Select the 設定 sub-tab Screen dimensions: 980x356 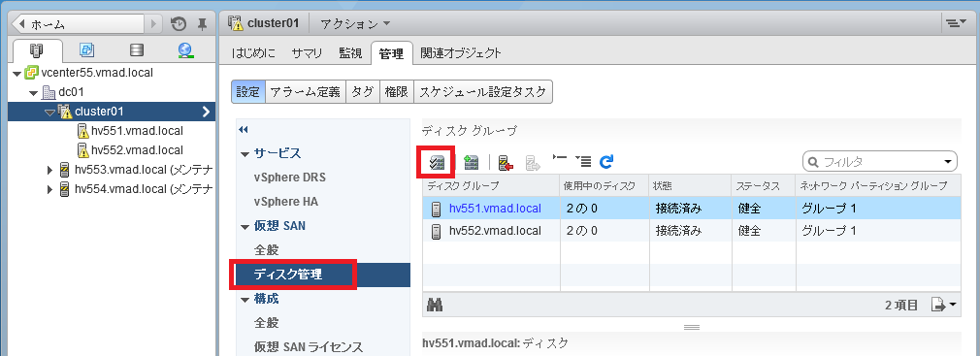coord(248,92)
